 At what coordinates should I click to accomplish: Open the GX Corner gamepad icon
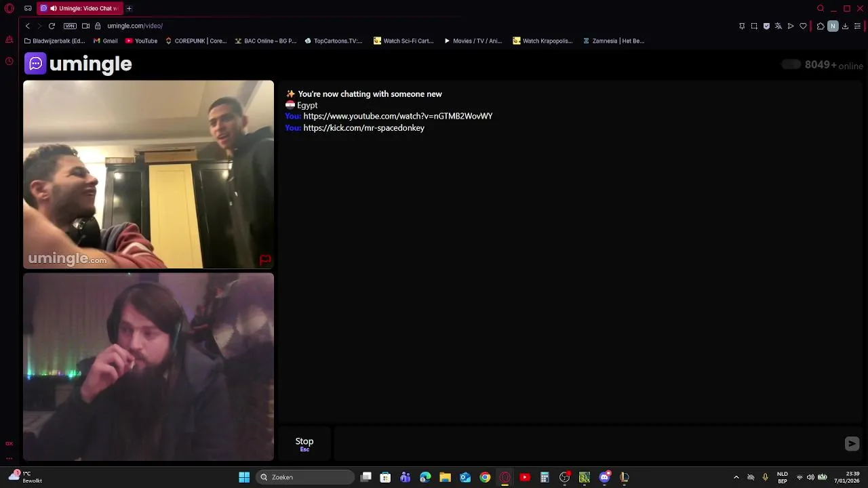point(28,9)
